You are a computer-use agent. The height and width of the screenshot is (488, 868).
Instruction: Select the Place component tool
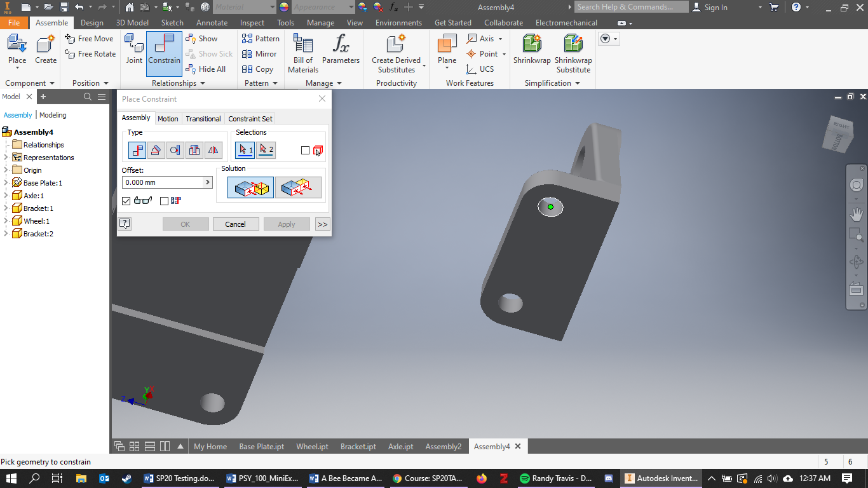tap(17, 50)
